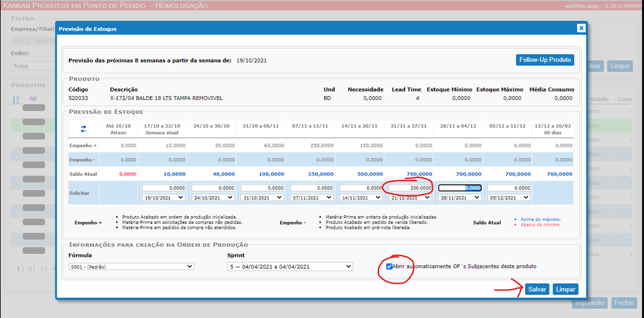Open the 14/11/2021 date dropdown

click(361, 197)
